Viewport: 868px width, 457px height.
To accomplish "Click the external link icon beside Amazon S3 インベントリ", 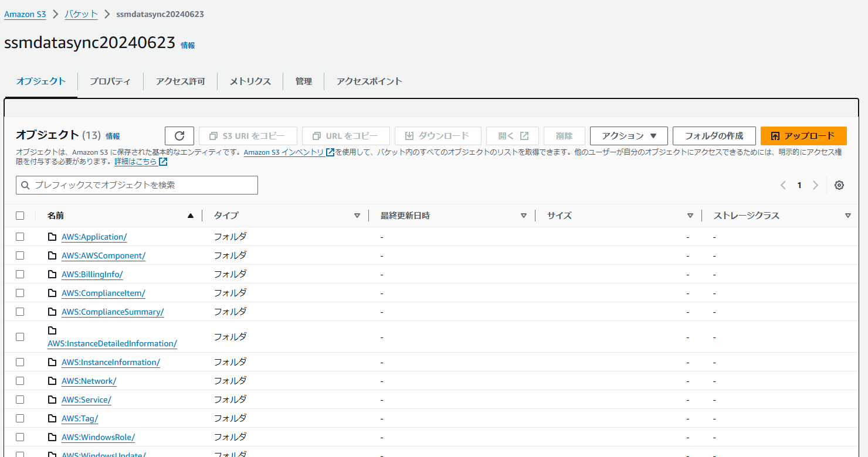I will coord(330,152).
